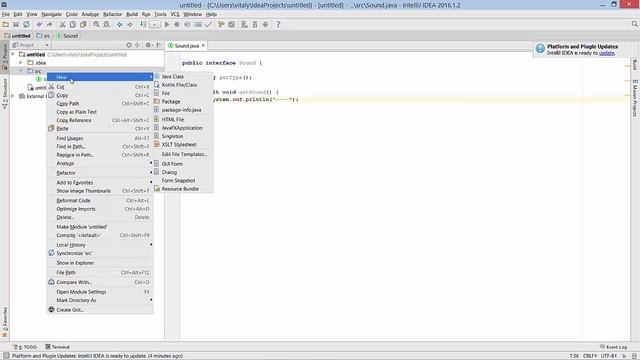Select GUI Form in New submenu
The image size is (640, 360).
183,164
